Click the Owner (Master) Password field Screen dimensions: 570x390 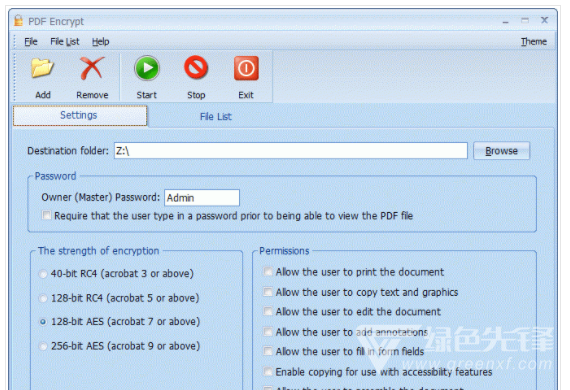coord(202,198)
